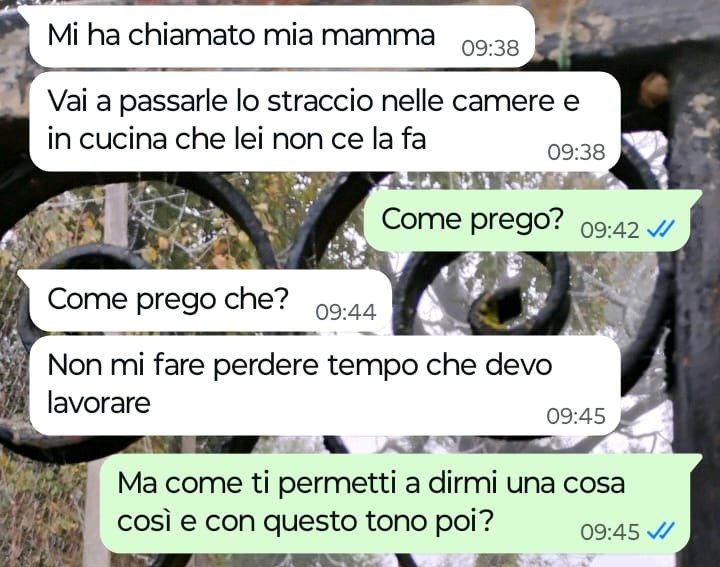Screen dimensions: 720x567
Task: Tap message about 'lo straccio nelle camere'
Action: (x=325, y=122)
